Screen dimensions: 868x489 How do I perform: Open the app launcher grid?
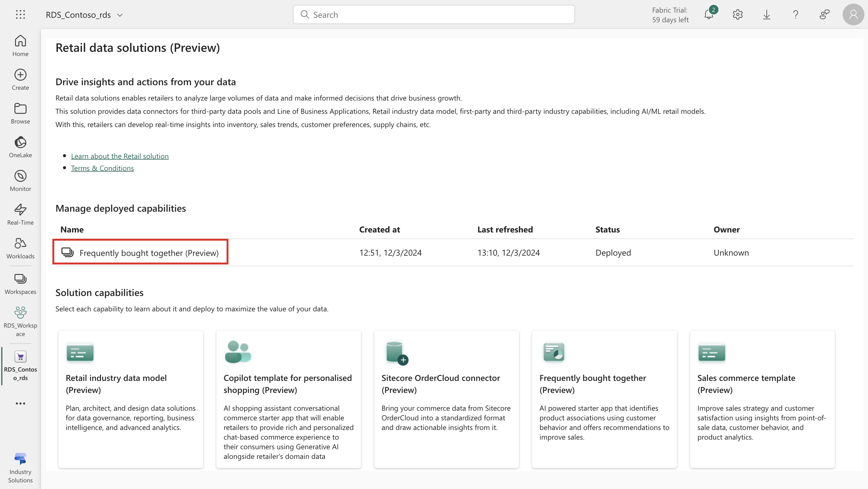pos(20,14)
